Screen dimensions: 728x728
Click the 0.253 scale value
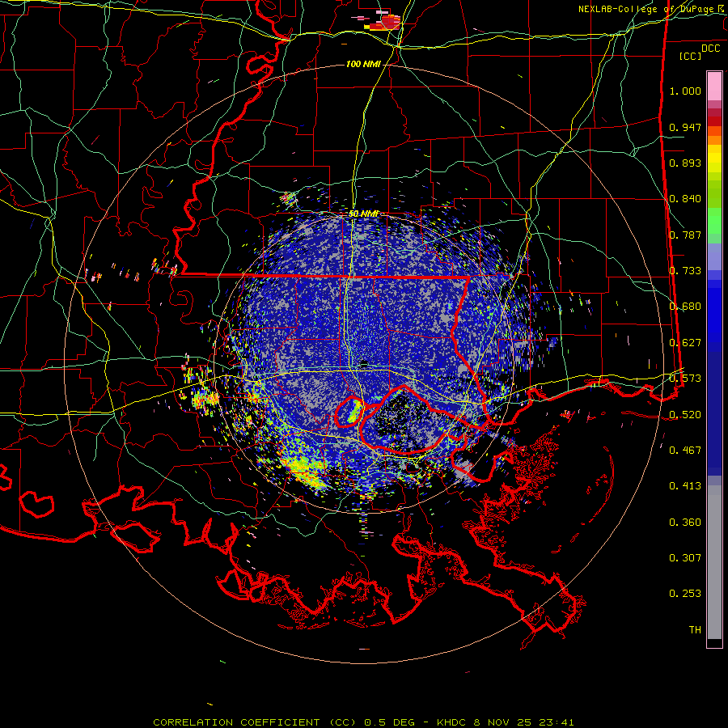click(x=685, y=594)
